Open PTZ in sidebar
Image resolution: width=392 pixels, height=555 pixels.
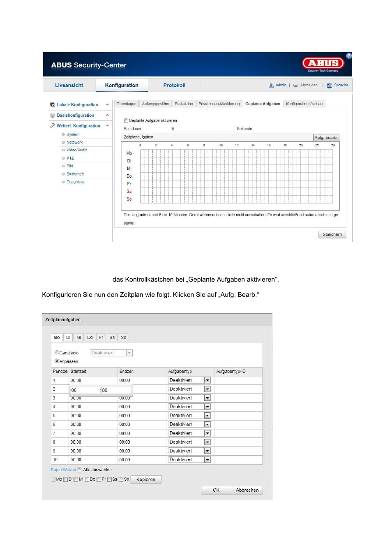(70, 158)
